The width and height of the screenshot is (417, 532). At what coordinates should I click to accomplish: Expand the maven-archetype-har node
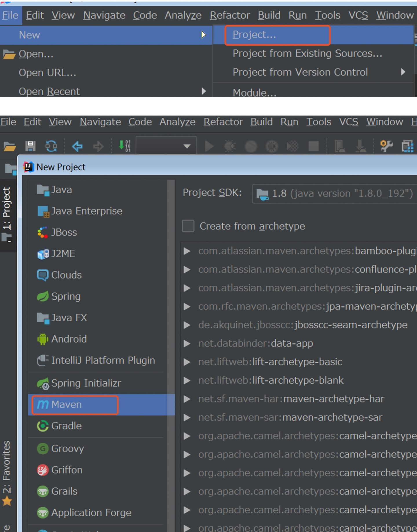pyautogui.click(x=187, y=399)
